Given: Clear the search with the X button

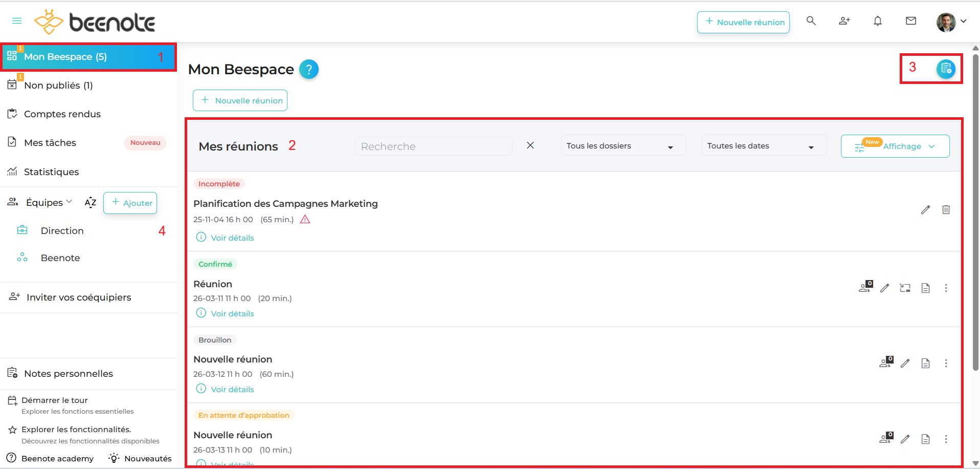Looking at the screenshot, I should point(530,145).
